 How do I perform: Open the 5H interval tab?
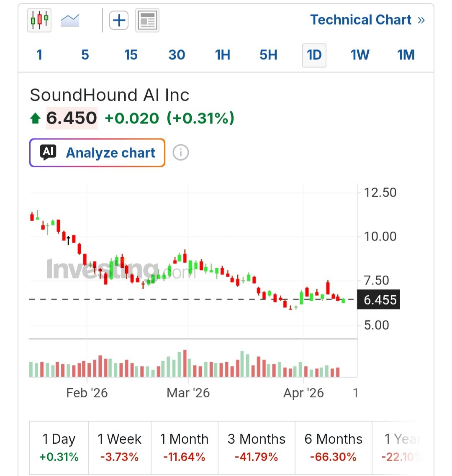click(268, 55)
